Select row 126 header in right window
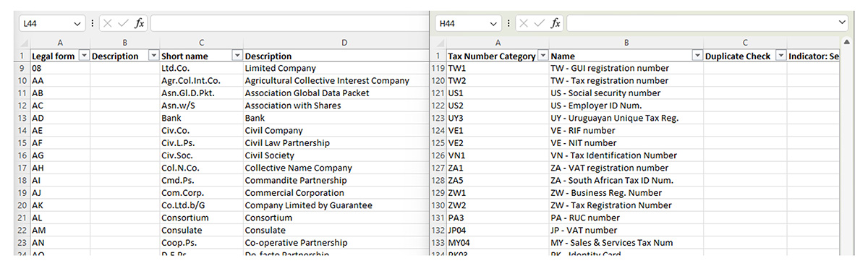 pyautogui.click(x=438, y=155)
